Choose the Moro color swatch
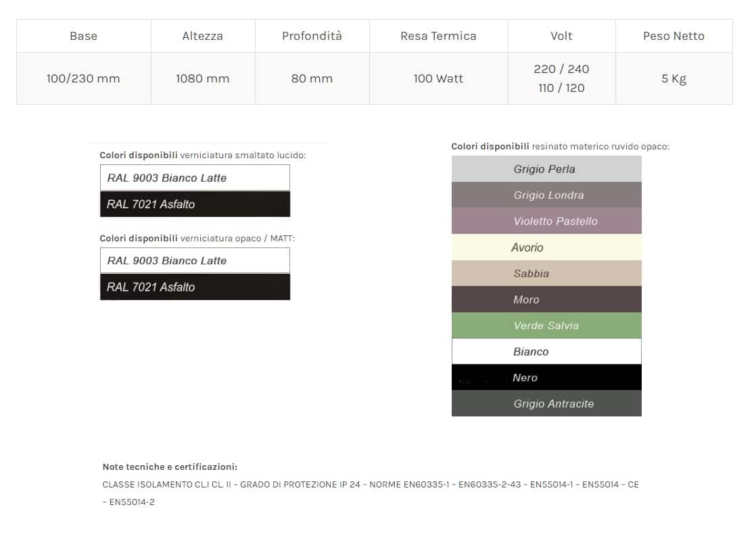Image resolution: width=756 pixels, height=553 pixels. 546,299
